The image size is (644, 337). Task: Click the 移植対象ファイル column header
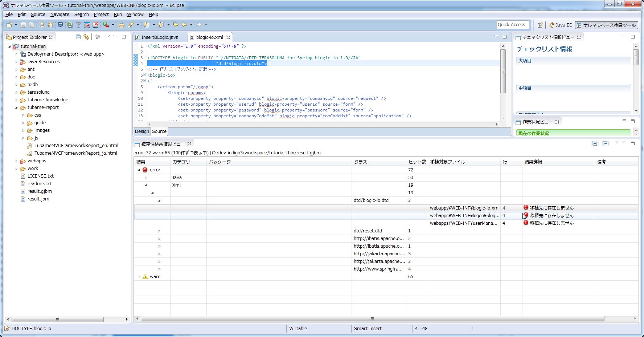(464, 162)
